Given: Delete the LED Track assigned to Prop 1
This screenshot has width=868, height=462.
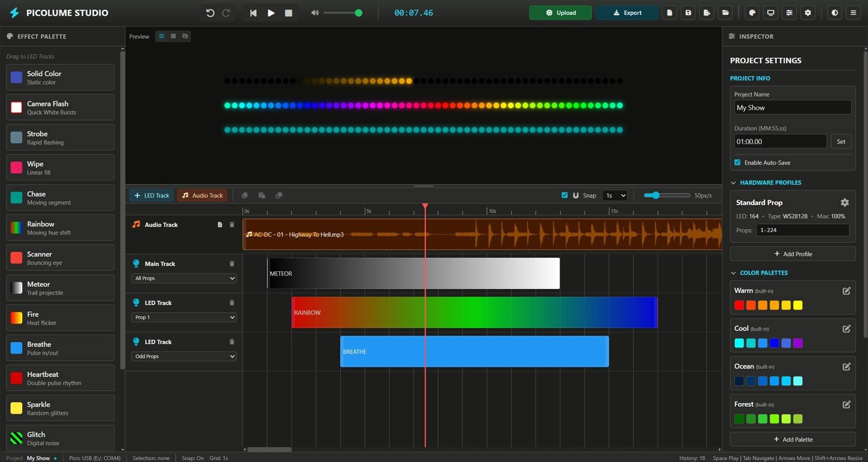Looking at the screenshot, I should [x=232, y=303].
